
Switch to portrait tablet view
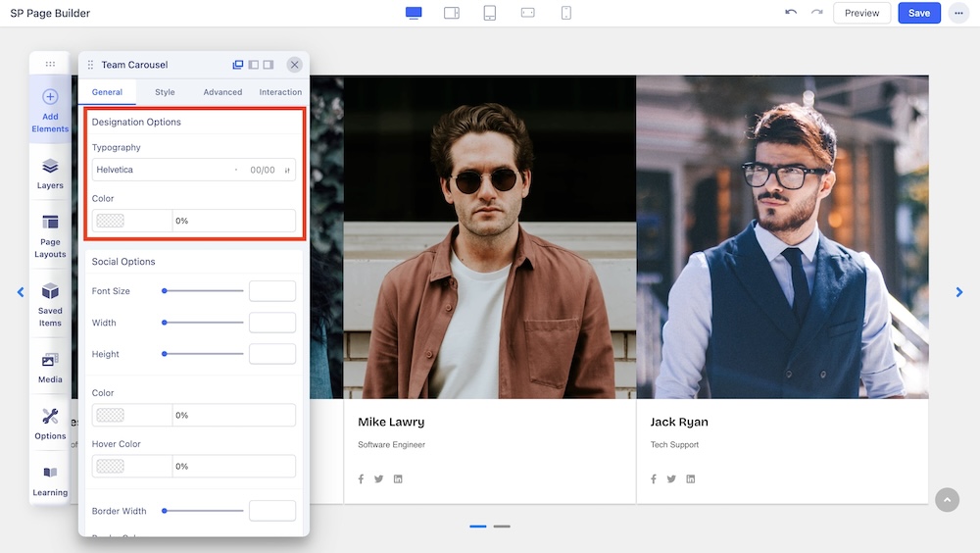tap(490, 13)
